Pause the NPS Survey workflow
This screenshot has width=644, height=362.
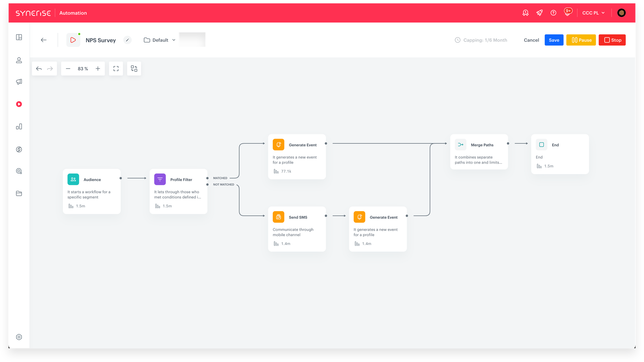click(581, 40)
